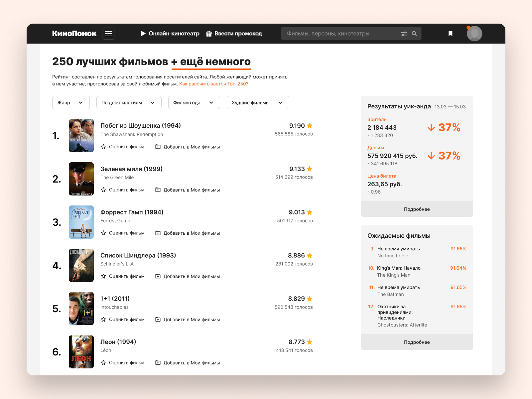Open Охотники за привидениями: Наследники entry

395,312
